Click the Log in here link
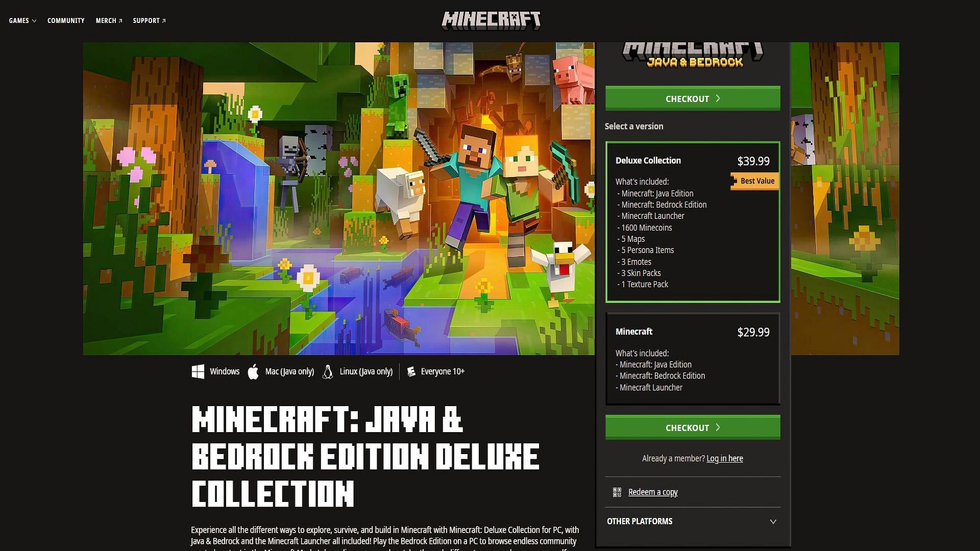Viewport: 980px width, 551px height. pos(724,458)
